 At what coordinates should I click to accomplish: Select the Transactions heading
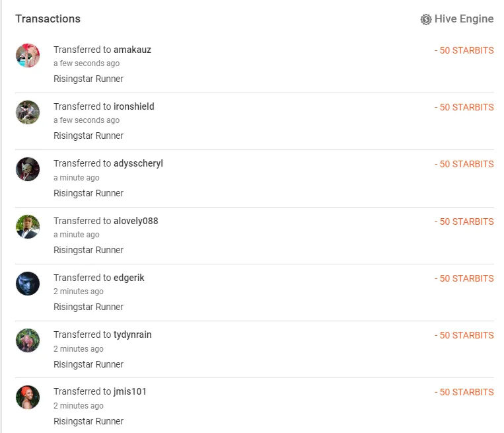tap(48, 19)
